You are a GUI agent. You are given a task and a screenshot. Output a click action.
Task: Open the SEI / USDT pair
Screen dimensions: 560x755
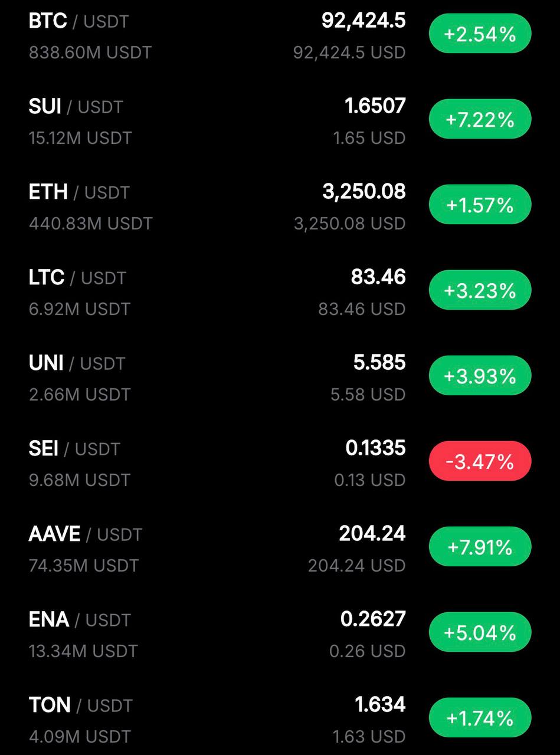74,449
